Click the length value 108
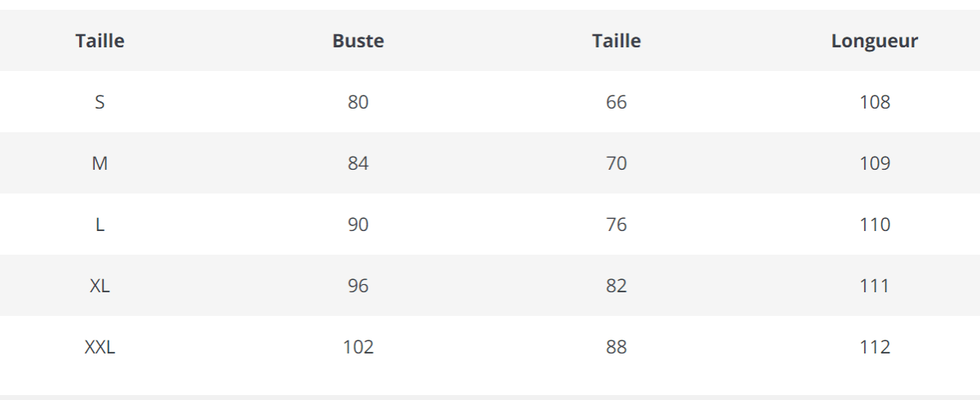This screenshot has height=400, width=980. point(875,102)
